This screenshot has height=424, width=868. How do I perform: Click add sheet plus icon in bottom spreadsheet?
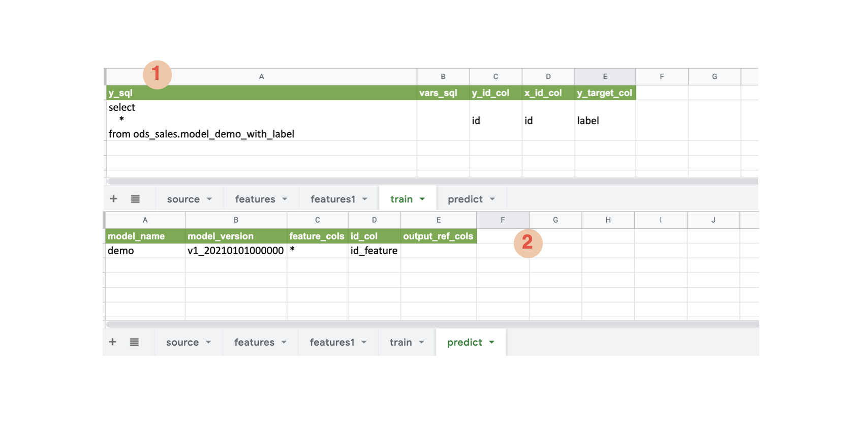coord(112,342)
